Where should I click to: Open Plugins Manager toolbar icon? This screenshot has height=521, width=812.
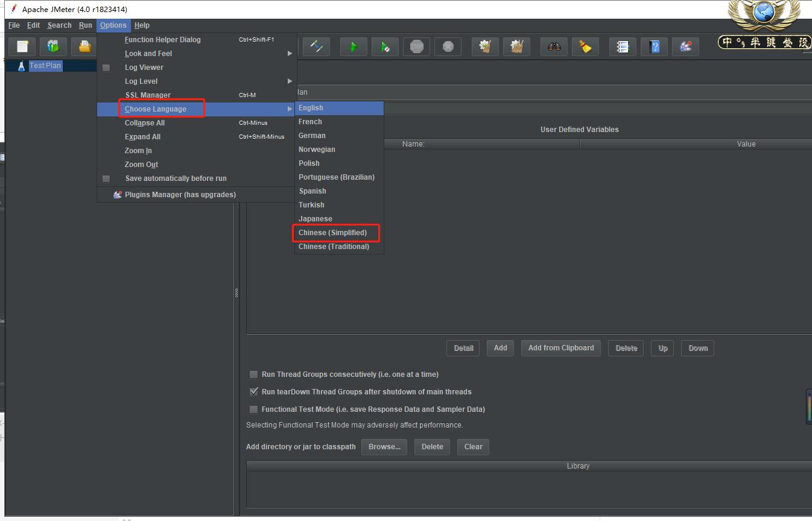[x=685, y=46]
